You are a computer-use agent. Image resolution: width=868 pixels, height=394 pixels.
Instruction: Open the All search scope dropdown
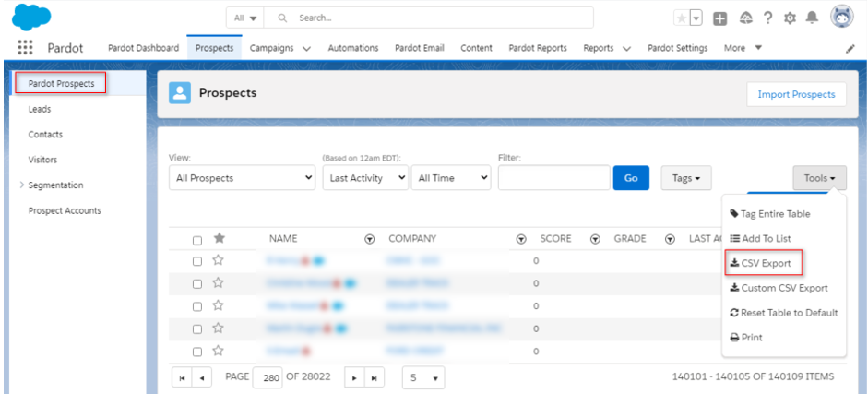pos(245,18)
